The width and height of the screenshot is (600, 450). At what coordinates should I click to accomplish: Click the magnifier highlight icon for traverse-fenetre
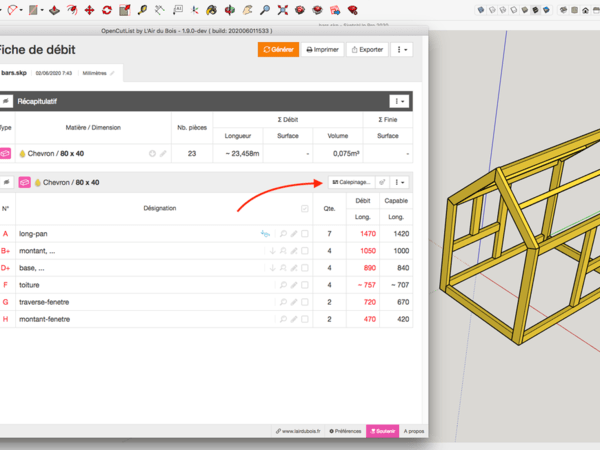point(283,302)
